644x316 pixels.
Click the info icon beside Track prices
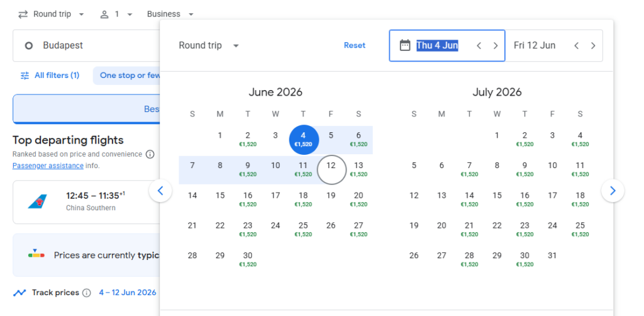click(86, 293)
